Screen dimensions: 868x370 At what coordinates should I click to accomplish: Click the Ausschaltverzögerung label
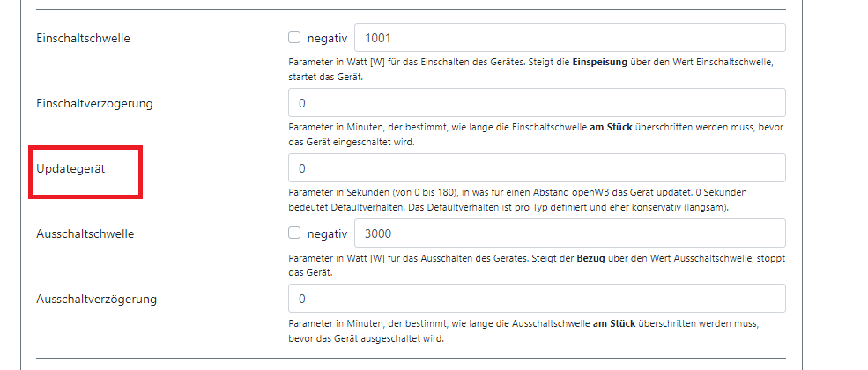pyautogui.click(x=96, y=300)
